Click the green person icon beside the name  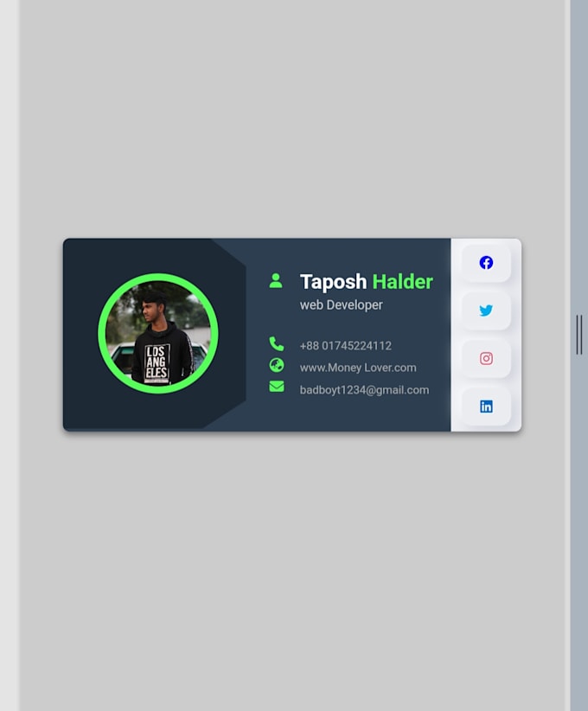point(276,280)
